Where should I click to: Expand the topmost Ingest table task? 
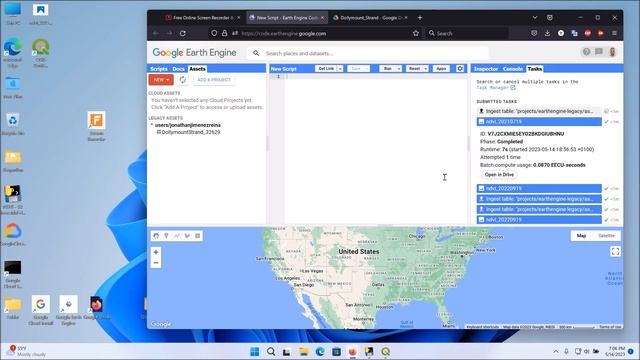click(x=539, y=111)
